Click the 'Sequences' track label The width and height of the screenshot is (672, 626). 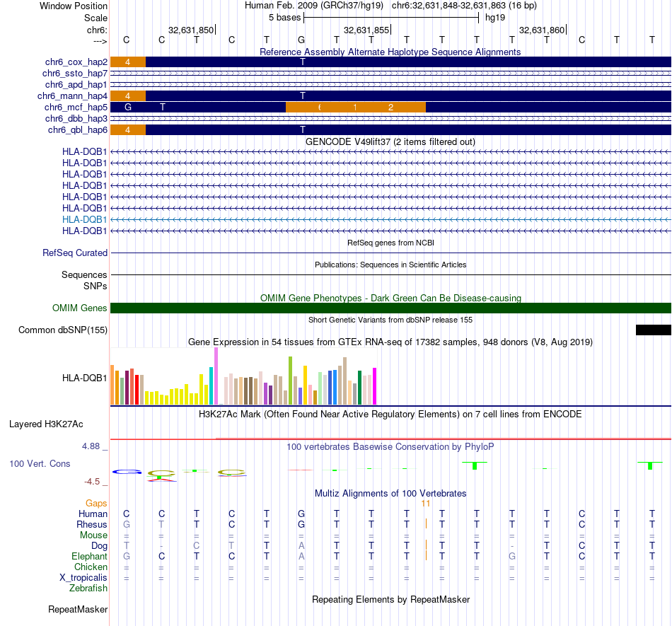click(x=84, y=274)
